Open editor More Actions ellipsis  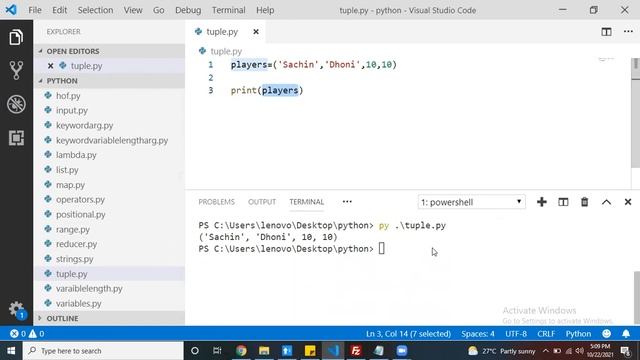628,31
